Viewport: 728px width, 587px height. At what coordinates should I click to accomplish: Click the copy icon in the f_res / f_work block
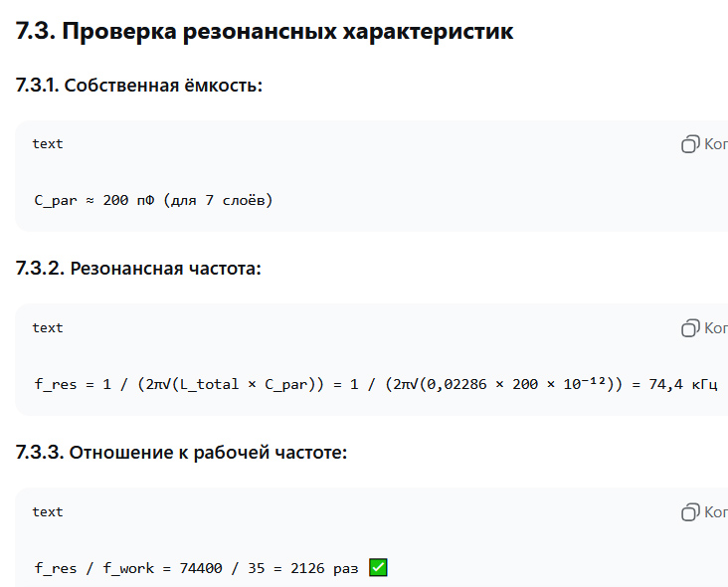pos(690,512)
